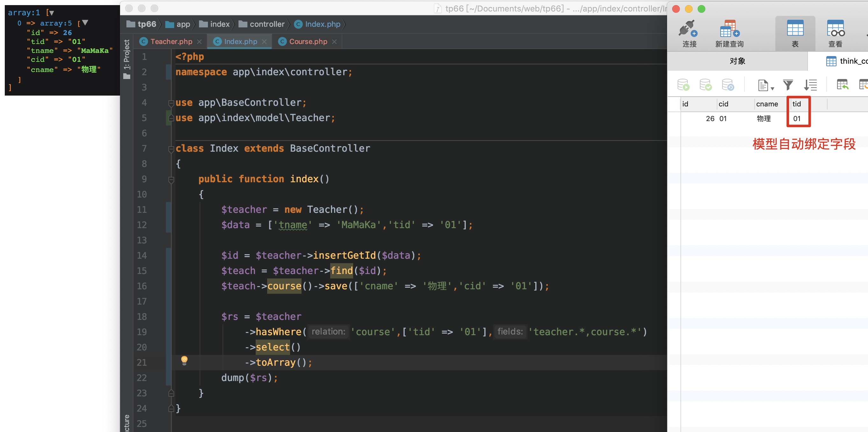
Task: Open 新建查询 (New Query) in Navicat
Action: [x=729, y=33]
